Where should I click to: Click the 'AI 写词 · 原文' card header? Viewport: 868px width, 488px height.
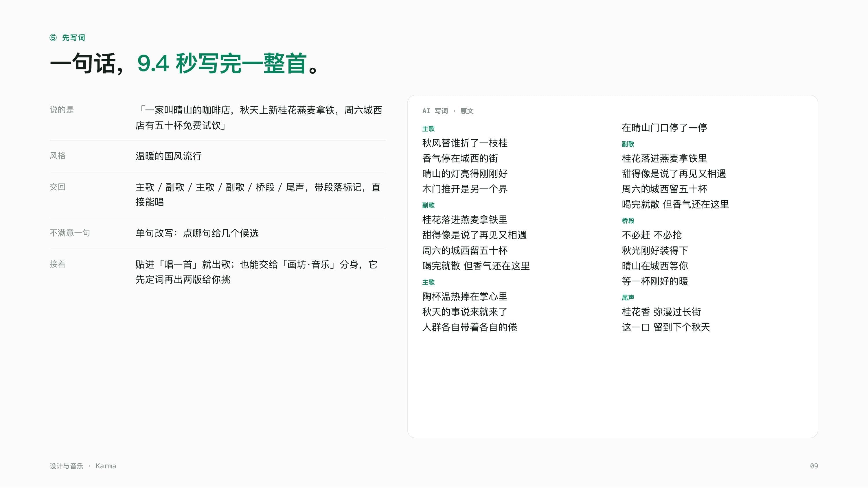tap(448, 111)
